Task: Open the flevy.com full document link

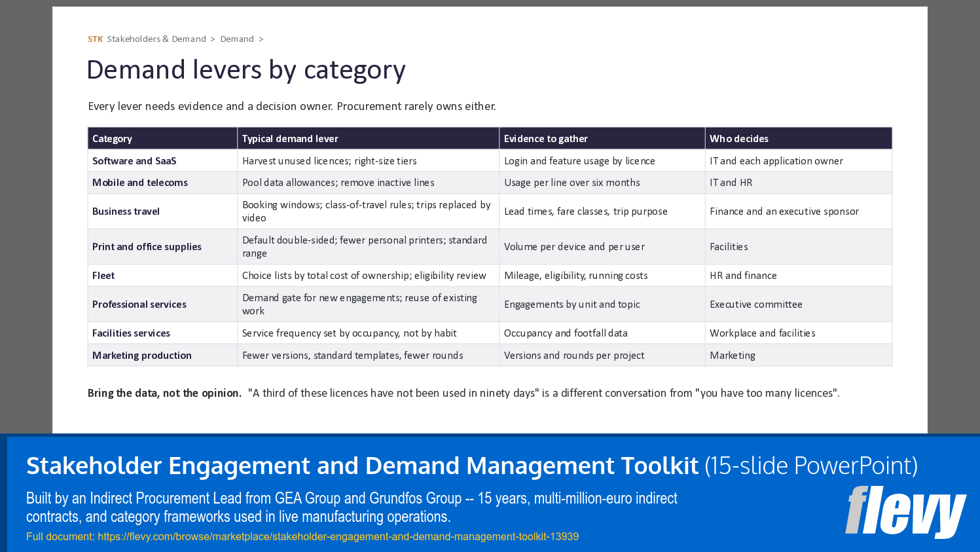Action: 338,536
